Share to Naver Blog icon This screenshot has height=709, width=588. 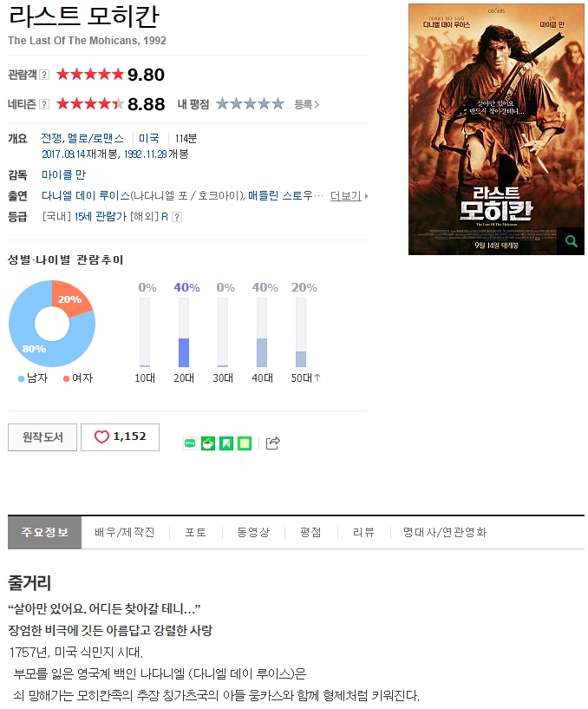190,443
